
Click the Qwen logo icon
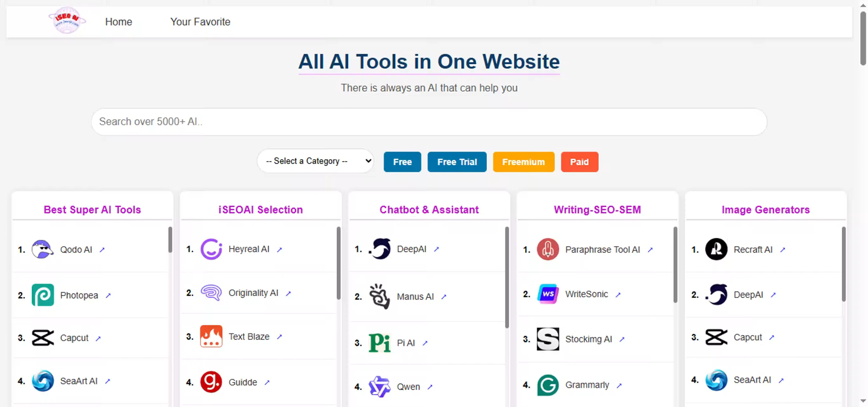(379, 386)
